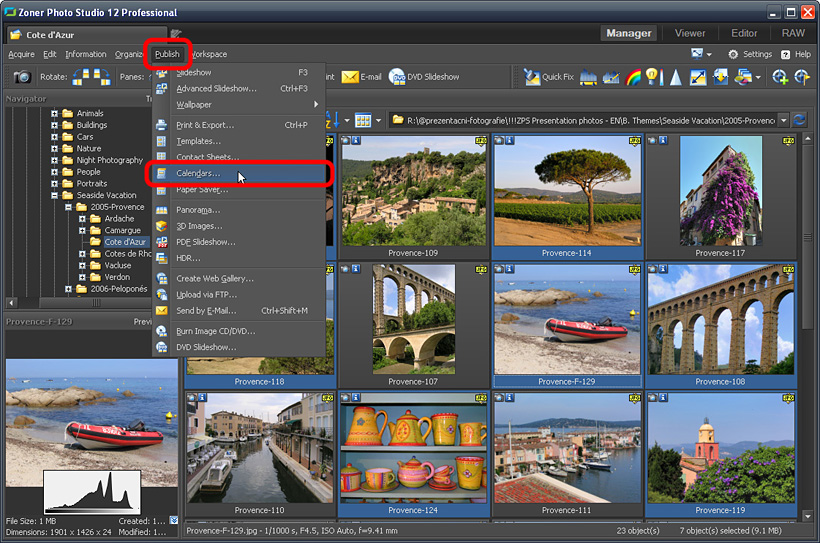
Task: Open the Acquire menu
Action: tap(21, 54)
